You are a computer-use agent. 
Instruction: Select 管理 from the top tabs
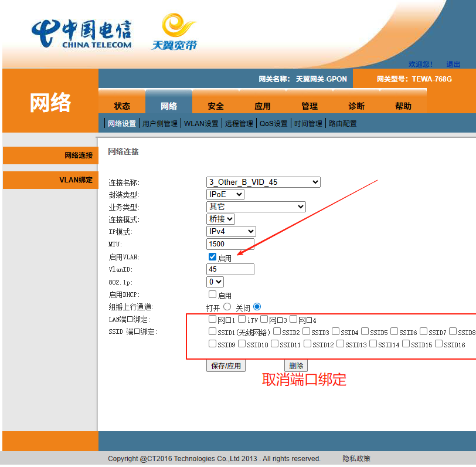point(310,106)
